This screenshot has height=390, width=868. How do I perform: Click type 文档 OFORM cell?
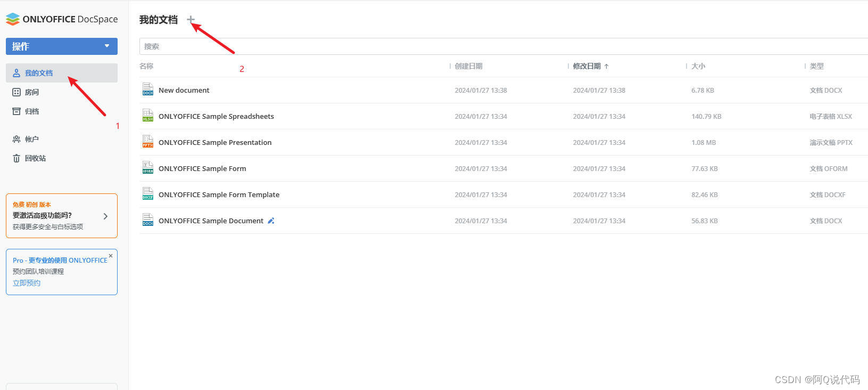(x=829, y=168)
